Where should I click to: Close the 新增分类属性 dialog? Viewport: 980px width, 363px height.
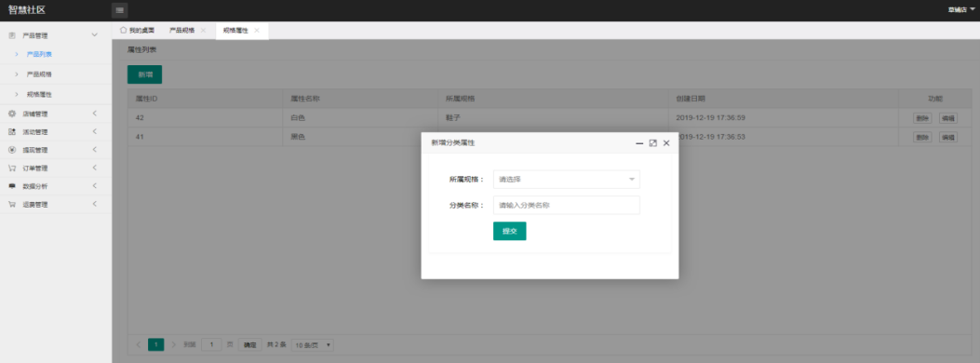point(666,143)
